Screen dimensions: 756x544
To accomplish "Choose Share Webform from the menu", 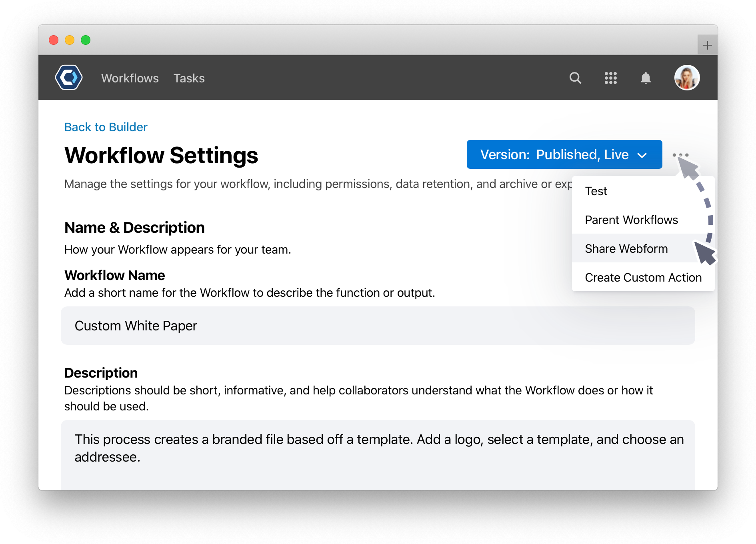I will [x=643, y=249].
